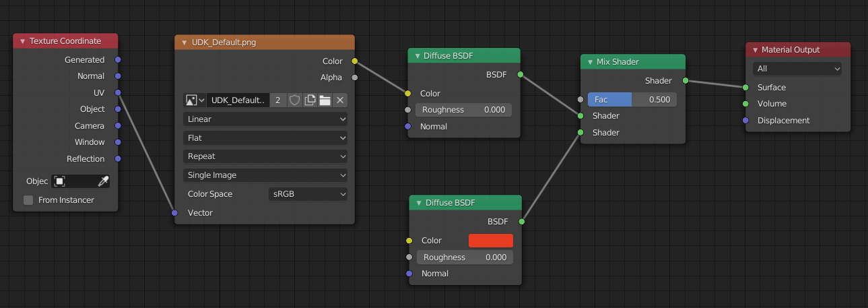
Task: Click the new image copy icon
Action: 310,100
